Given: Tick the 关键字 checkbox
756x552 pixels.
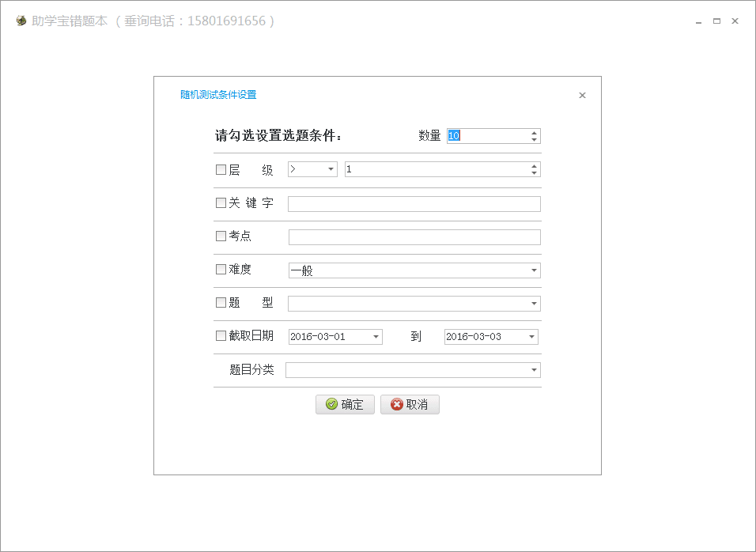Looking at the screenshot, I should pos(221,202).
